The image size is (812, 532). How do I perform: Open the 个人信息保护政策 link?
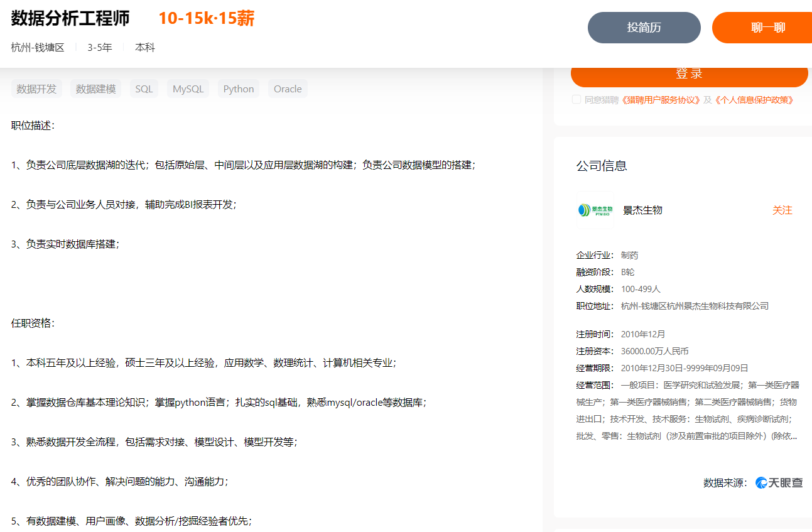[x=754, y=100]
